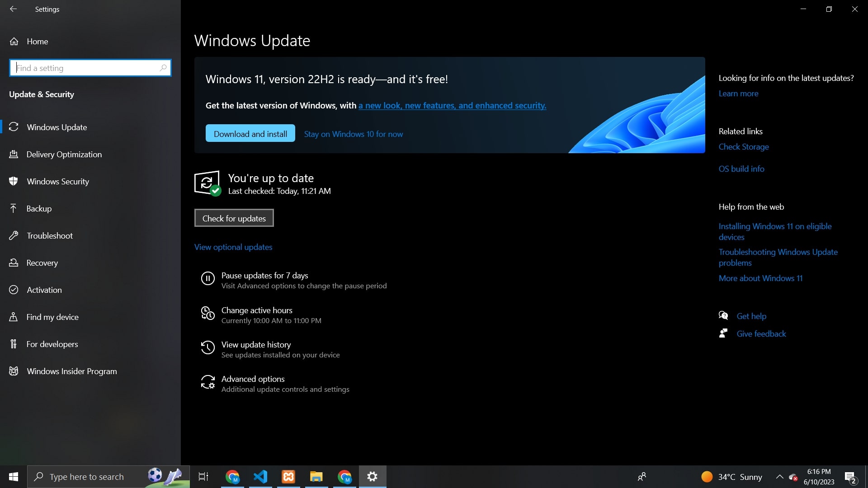Click Download and install button

point(250,134)
